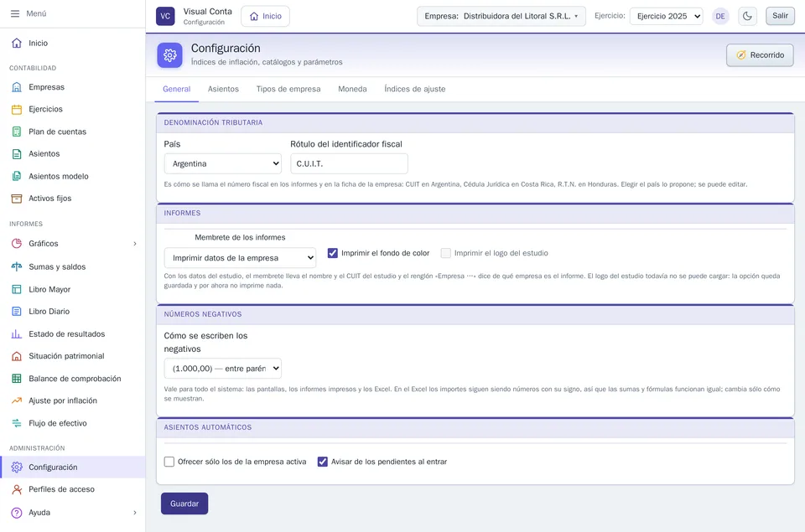Click the Asientos document icon
Image resolution: width=805 pixels, height=532 pixels.
coord(17,154)
